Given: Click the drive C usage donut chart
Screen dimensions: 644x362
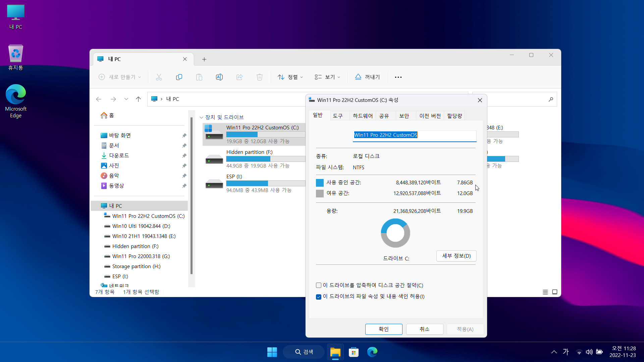Looking at the screenshot, I should [x=395, y=233].
